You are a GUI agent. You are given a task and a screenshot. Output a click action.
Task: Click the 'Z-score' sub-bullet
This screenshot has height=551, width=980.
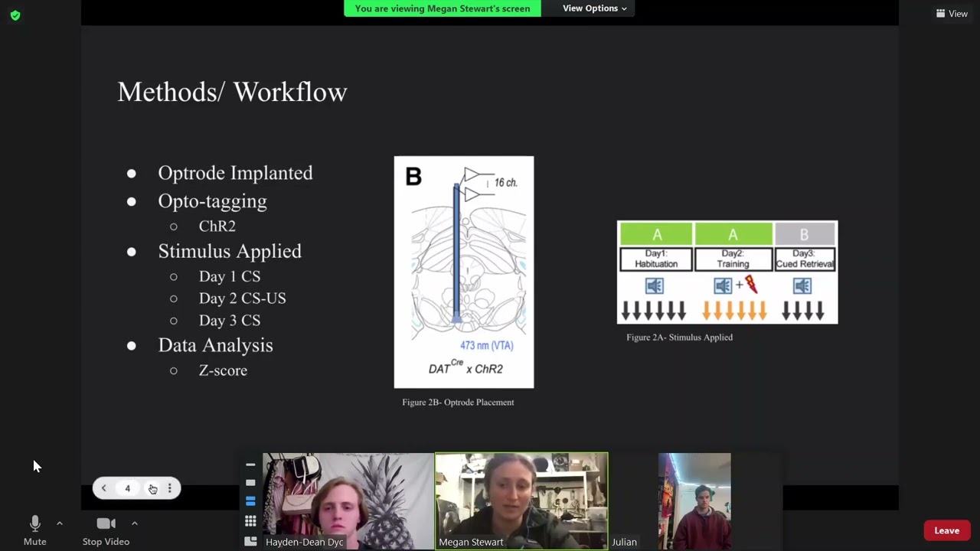pos(223,370)
